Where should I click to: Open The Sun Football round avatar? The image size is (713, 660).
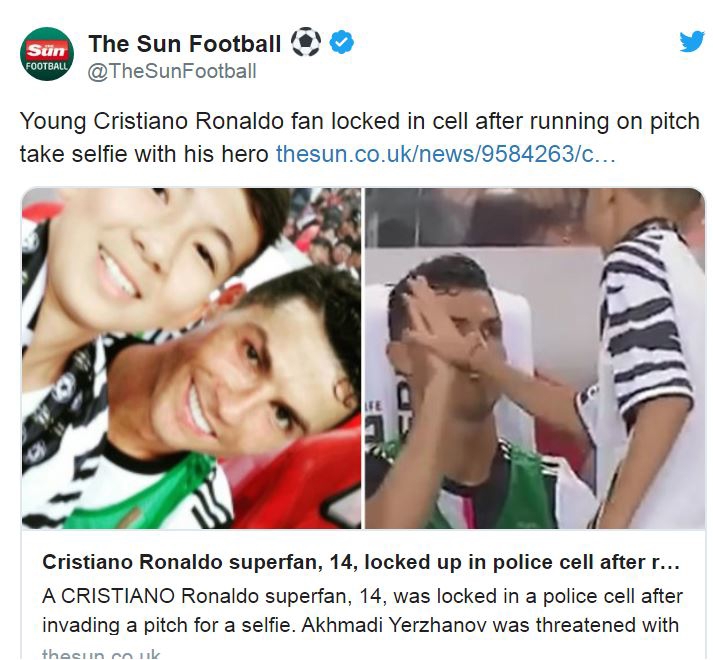coord(47,54)
